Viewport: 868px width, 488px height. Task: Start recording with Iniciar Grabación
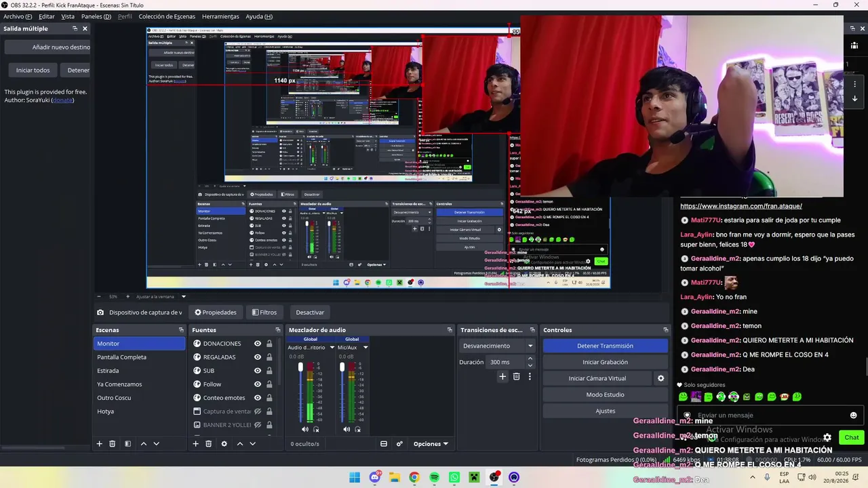[x=606, y=362]
